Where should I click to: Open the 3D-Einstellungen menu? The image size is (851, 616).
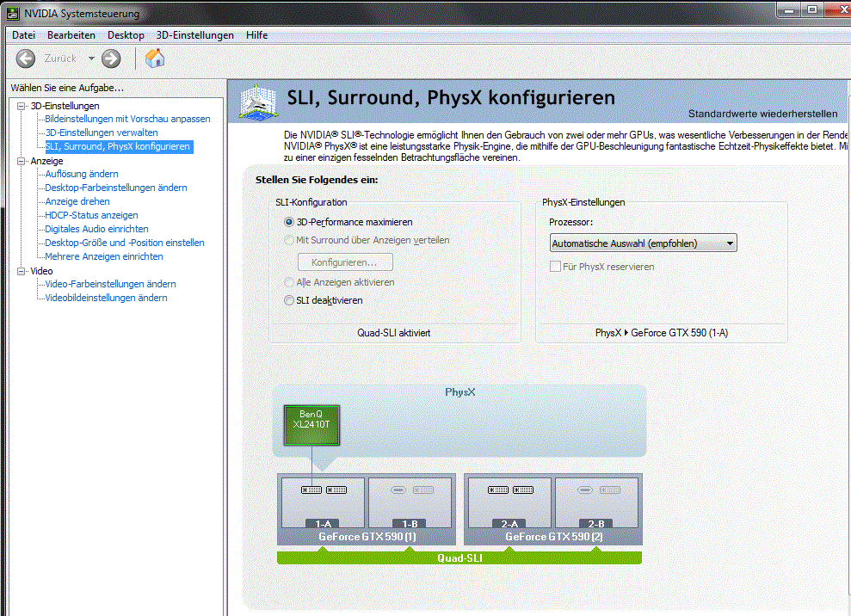(194, 35)
